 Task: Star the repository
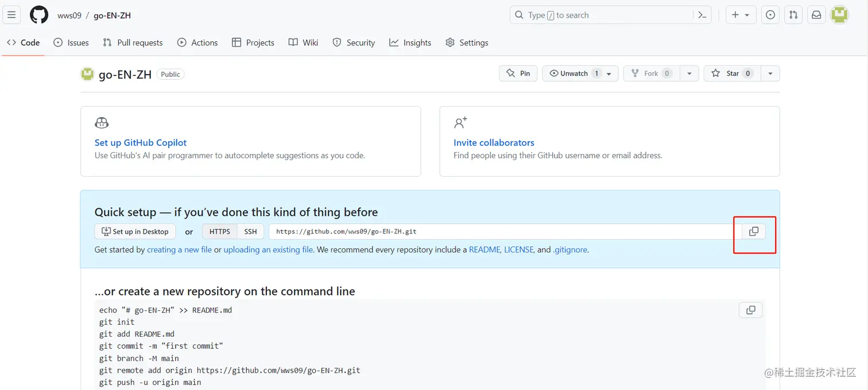pyautogui.click(x=732, y=73)
